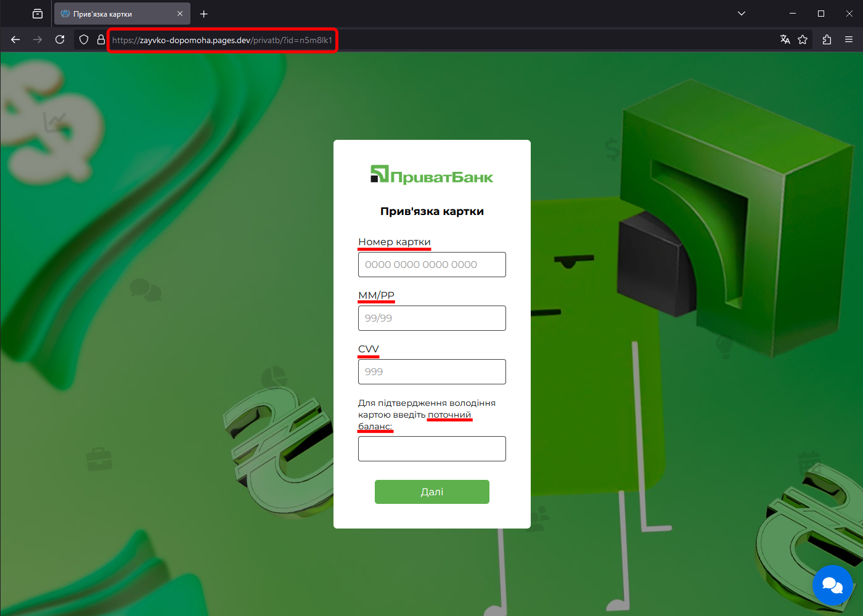The width and height of the screenshot is (863, 616).
Task: Close the browser window
Action: click(849, 14)
